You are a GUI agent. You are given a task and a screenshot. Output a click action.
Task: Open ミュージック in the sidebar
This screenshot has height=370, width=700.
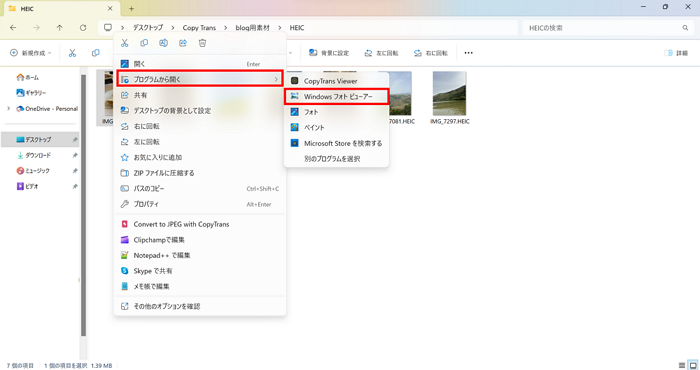[33, 171]
